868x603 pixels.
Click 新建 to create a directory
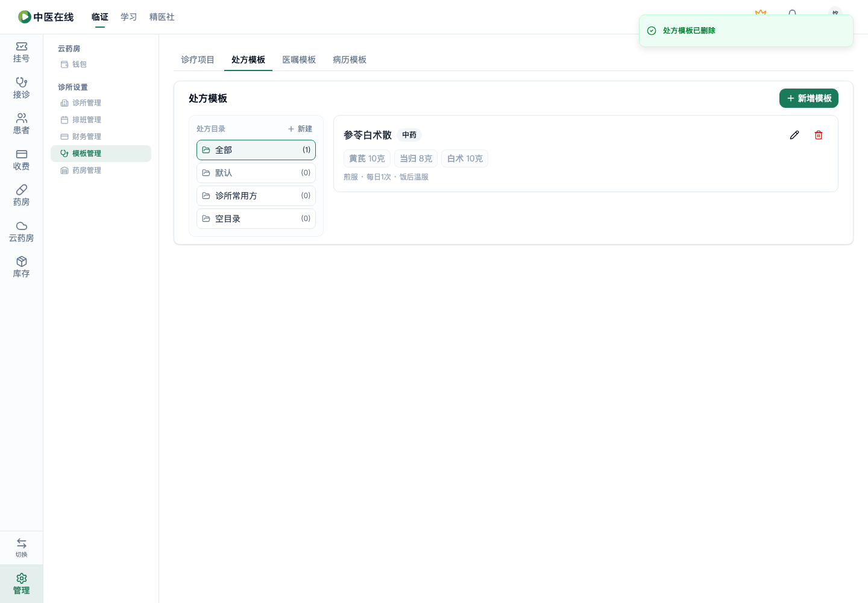pos(300,129)
